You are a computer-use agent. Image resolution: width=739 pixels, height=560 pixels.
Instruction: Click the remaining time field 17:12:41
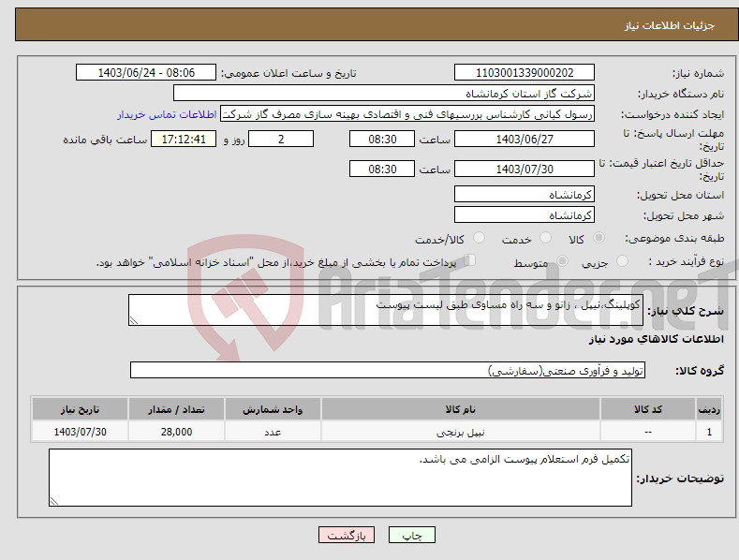tap(184, 139)
